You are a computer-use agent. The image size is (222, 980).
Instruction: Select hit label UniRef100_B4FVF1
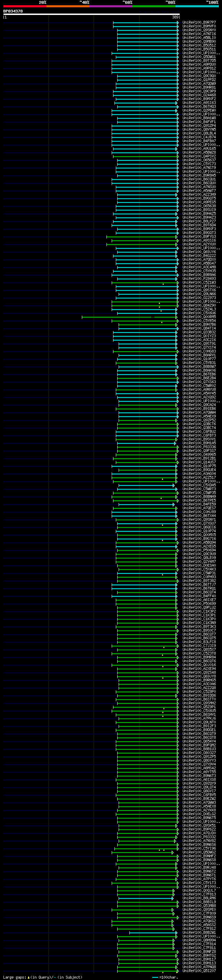click(199, 122)
